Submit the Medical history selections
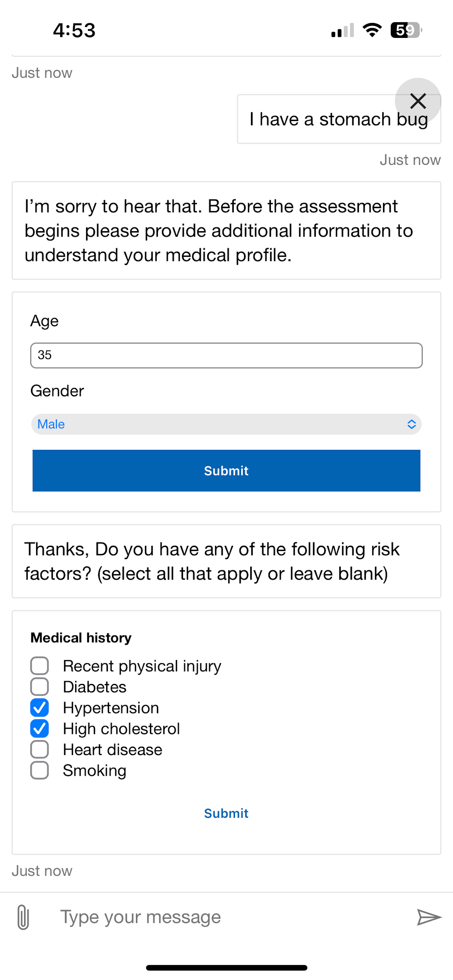Screen dimensions: 453x980 tap(226, 813)
